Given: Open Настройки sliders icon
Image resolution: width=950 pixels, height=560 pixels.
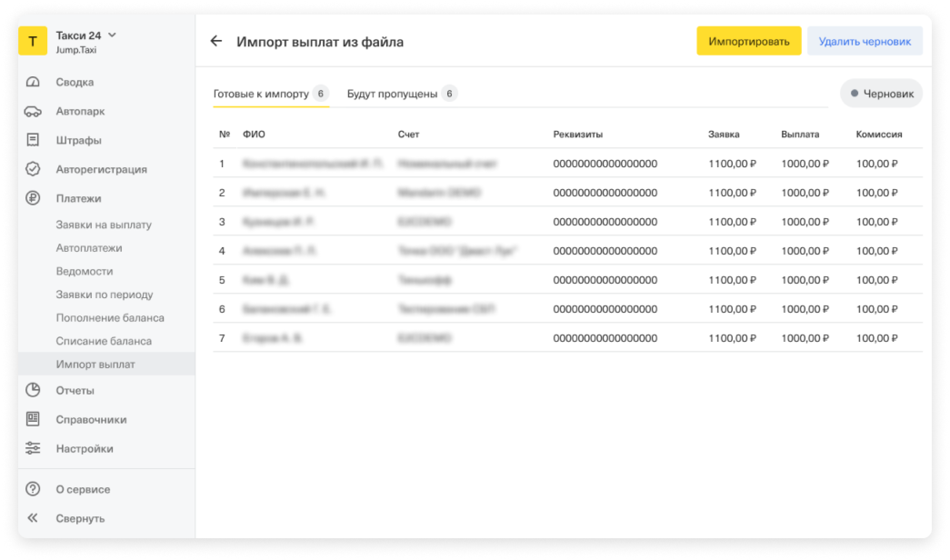Looking at the screenshot, I should click(33, 448).
